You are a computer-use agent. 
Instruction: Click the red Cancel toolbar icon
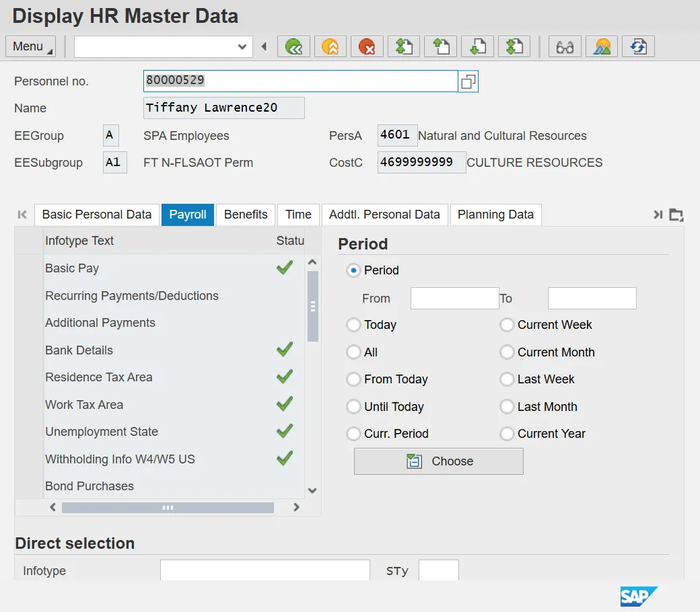coord(367,46)
